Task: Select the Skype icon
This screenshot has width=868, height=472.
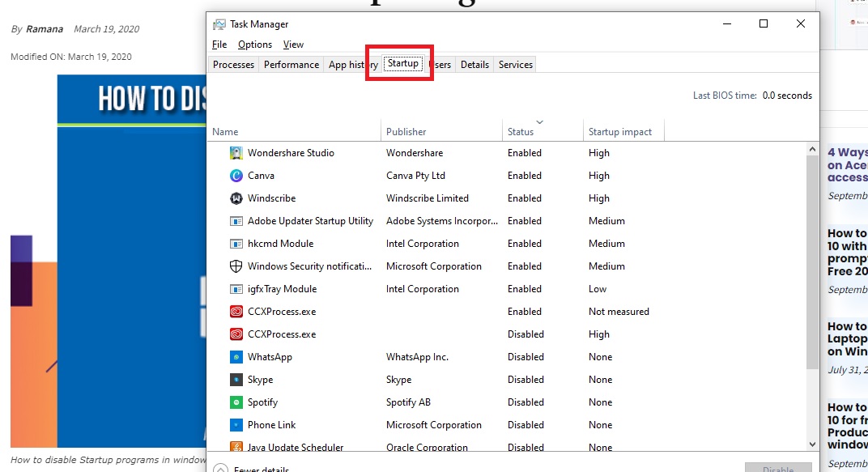Action: point(236,380)
